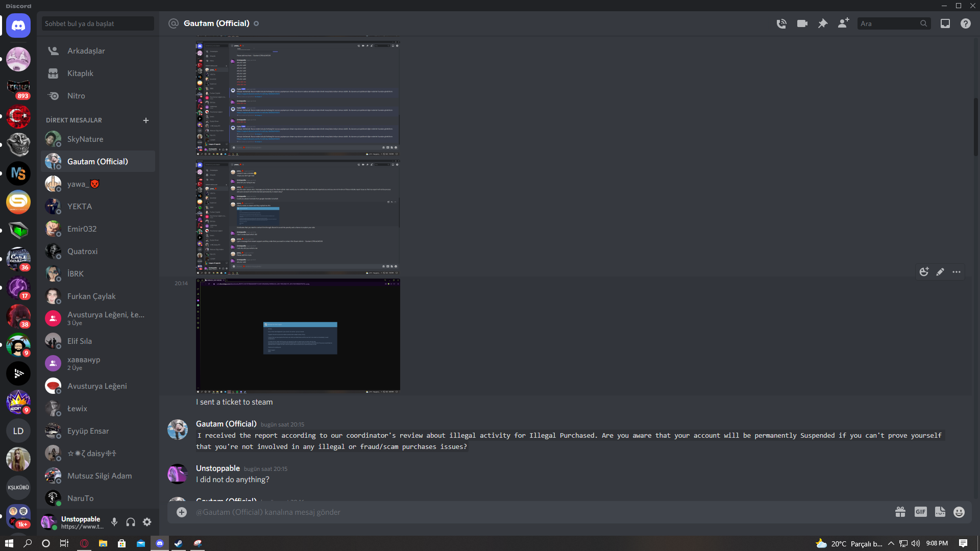Toggle headphone deafen
Image resolution: width=980 pixels, height=551 pixels.
coord(131,522)
